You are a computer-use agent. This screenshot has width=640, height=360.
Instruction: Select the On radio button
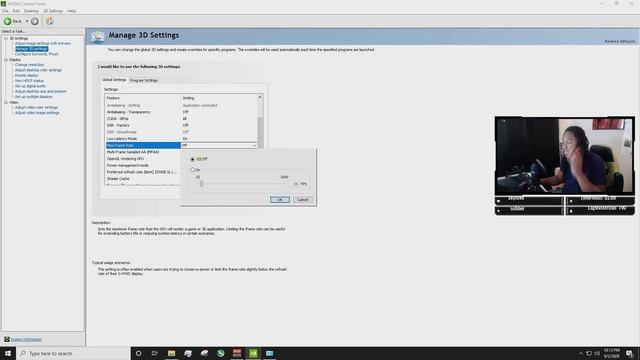point(192,170)
